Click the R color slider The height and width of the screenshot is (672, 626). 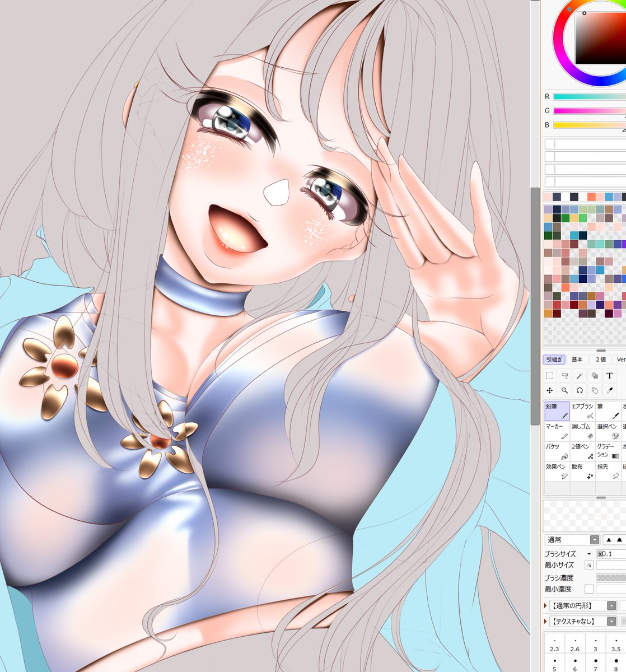pyautogui.click(x=590, y=97)
